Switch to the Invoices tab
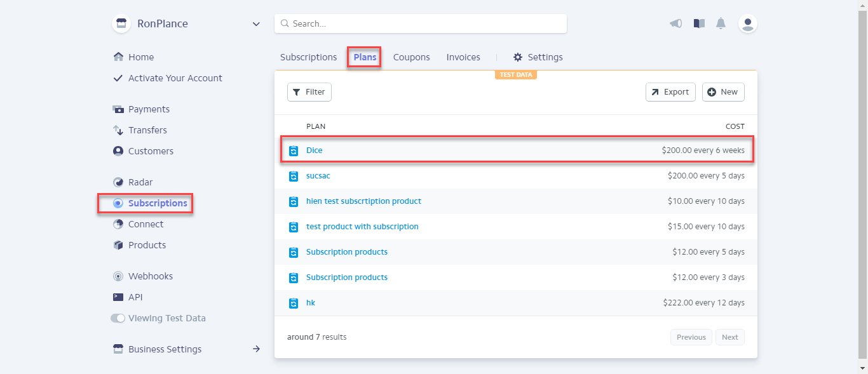Viewport: 868px width, 374px height. point(463,57)
